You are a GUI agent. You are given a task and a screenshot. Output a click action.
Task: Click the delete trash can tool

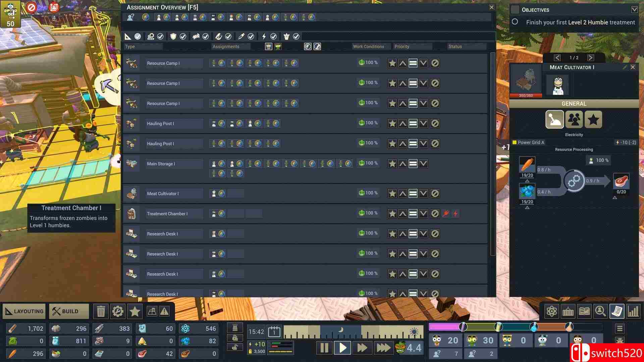pyautogui.click(x=101, y=311)
